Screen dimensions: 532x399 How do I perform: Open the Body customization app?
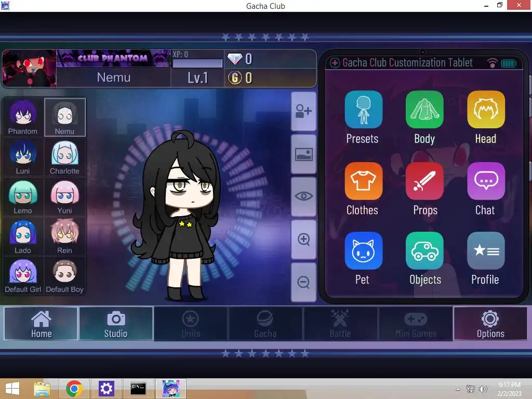[424, 109]
